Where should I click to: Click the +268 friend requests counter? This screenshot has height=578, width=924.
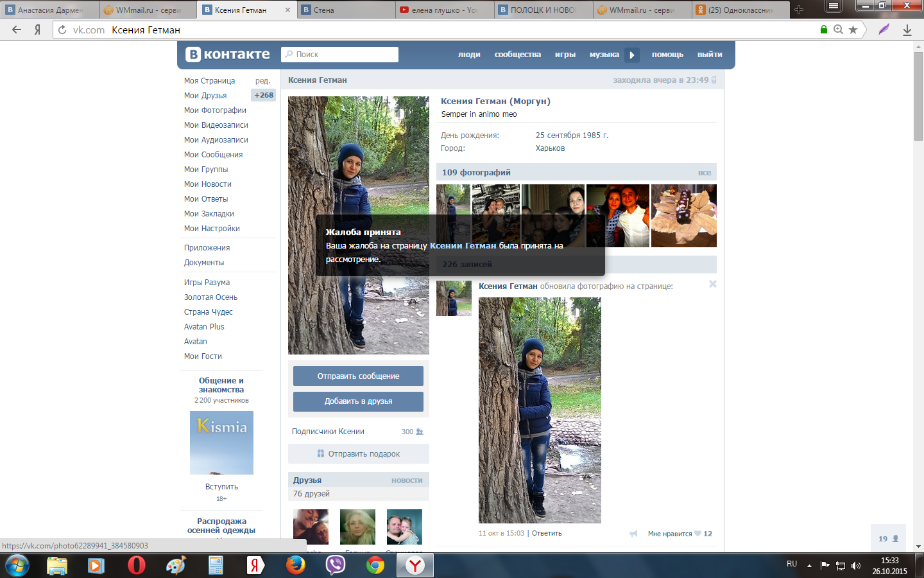(263, 95)
